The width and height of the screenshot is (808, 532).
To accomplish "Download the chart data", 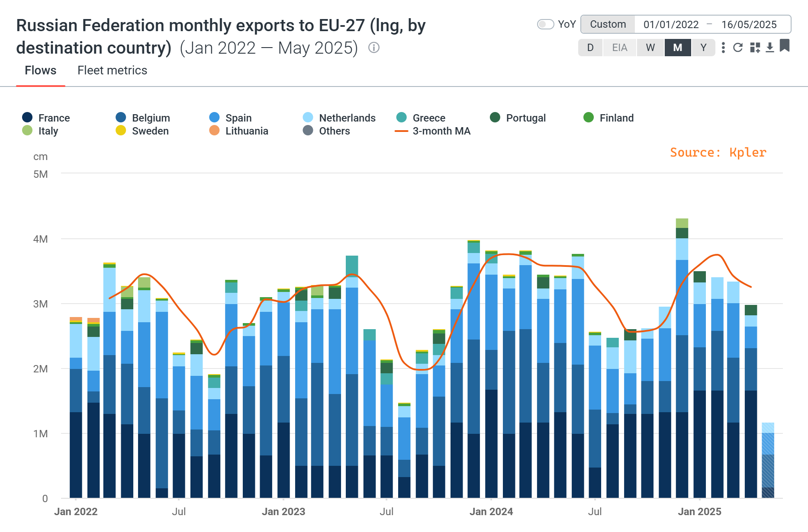I will [770, 48].
